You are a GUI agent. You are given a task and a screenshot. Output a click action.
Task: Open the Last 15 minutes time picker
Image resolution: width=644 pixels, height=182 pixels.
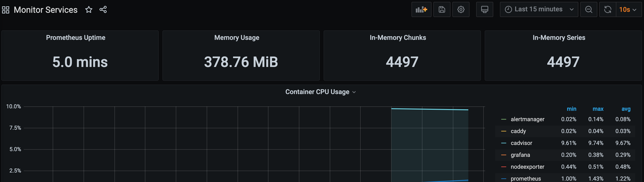(539, 10)
